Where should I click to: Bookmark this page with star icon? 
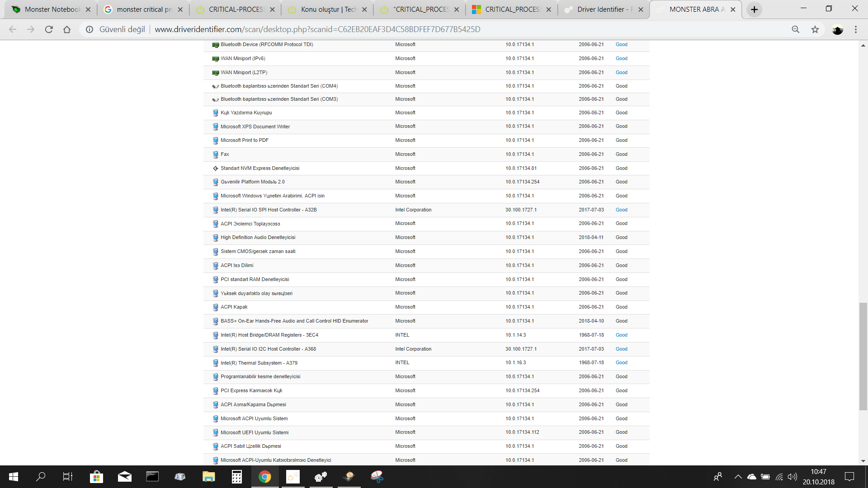click(x=815, y=29)
